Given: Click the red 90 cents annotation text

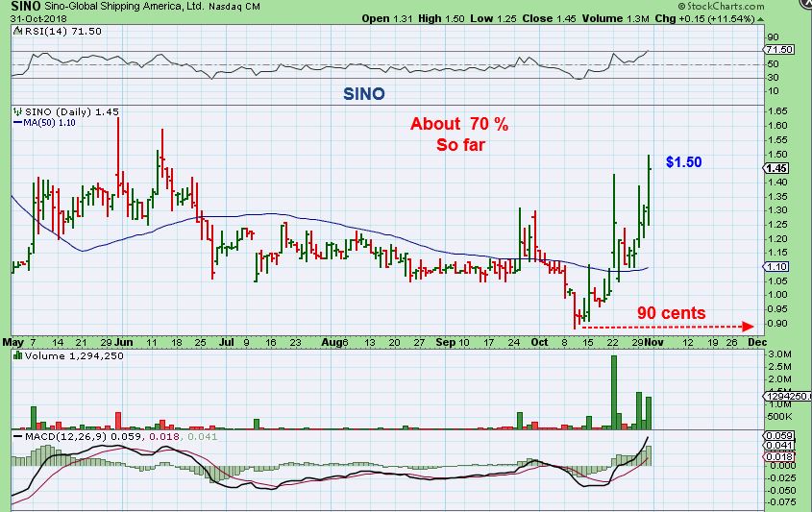Looking at the screenshot, I should coord(671,313).
